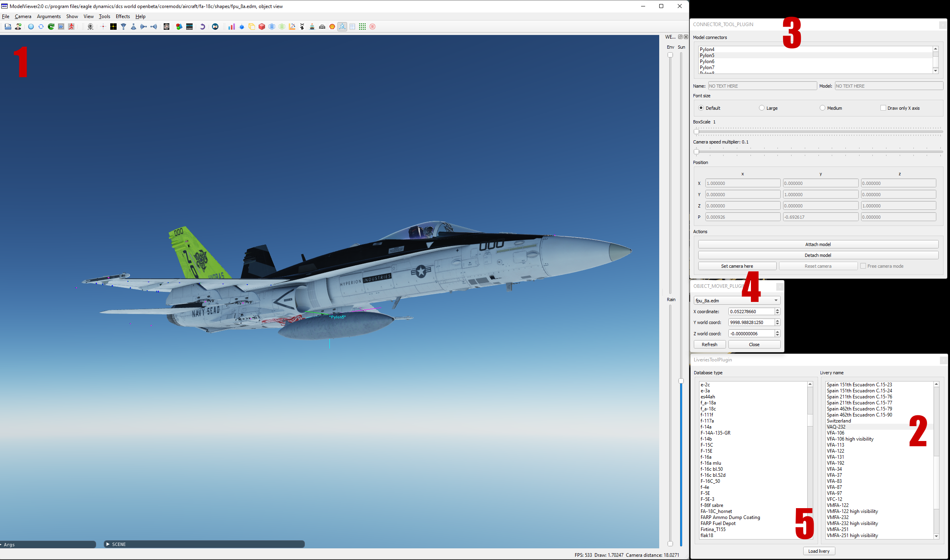Increment the X coordinate stepper up
Screen dimensions: 950x560
tap(777, 310)
